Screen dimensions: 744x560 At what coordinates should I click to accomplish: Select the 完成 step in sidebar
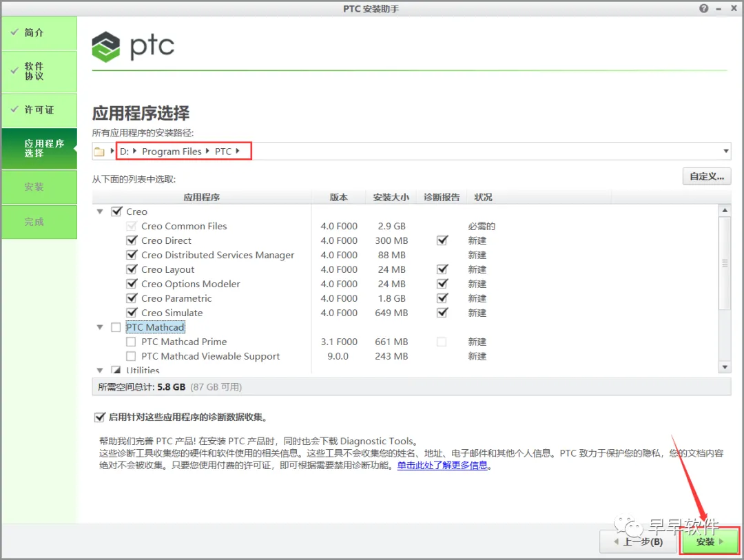(39, 222)
